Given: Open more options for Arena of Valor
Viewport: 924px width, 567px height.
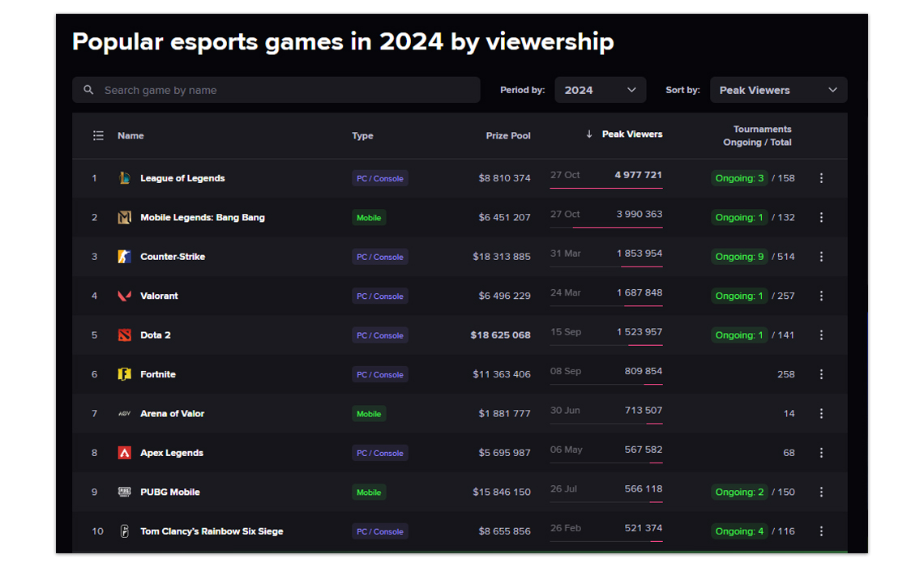Looking at the screenshot, I should (821, 413).
